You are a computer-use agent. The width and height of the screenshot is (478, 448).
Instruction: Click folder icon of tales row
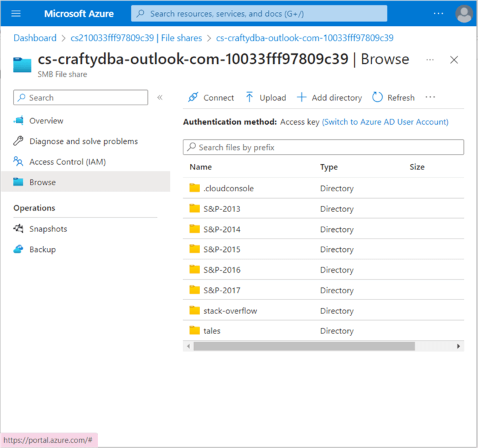(x=195, y=330)
